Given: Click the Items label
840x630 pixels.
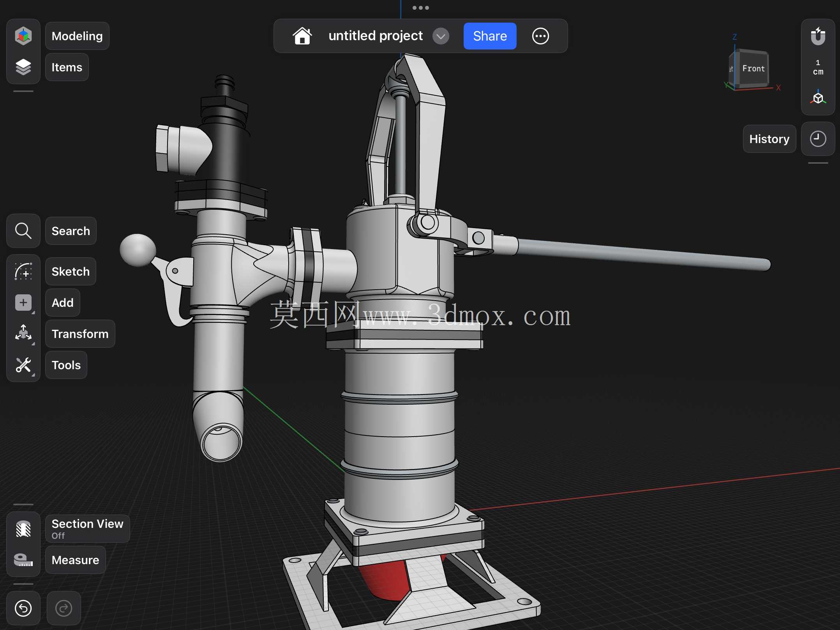Looking at the screenshot, I should [x=67, y=67].
